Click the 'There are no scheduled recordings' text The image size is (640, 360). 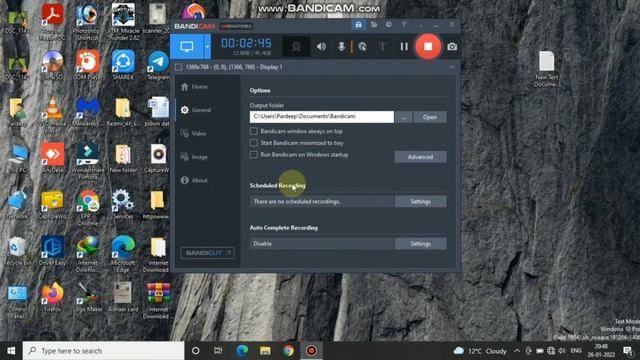[297, 202]
